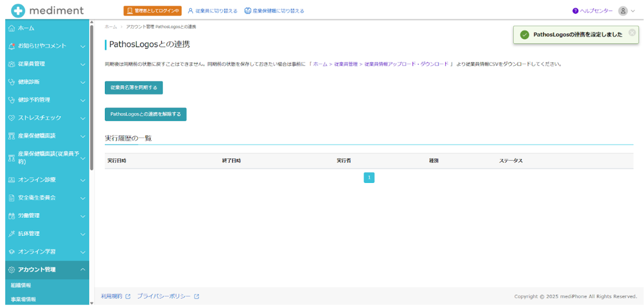Open the user account dropdown arrow

click(633, 11)
